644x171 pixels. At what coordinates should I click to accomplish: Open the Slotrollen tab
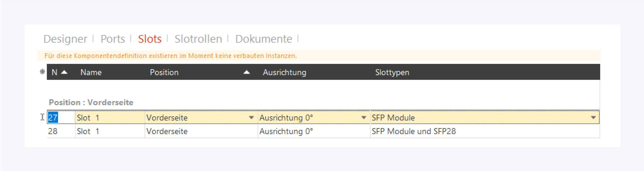click(198, 39)
